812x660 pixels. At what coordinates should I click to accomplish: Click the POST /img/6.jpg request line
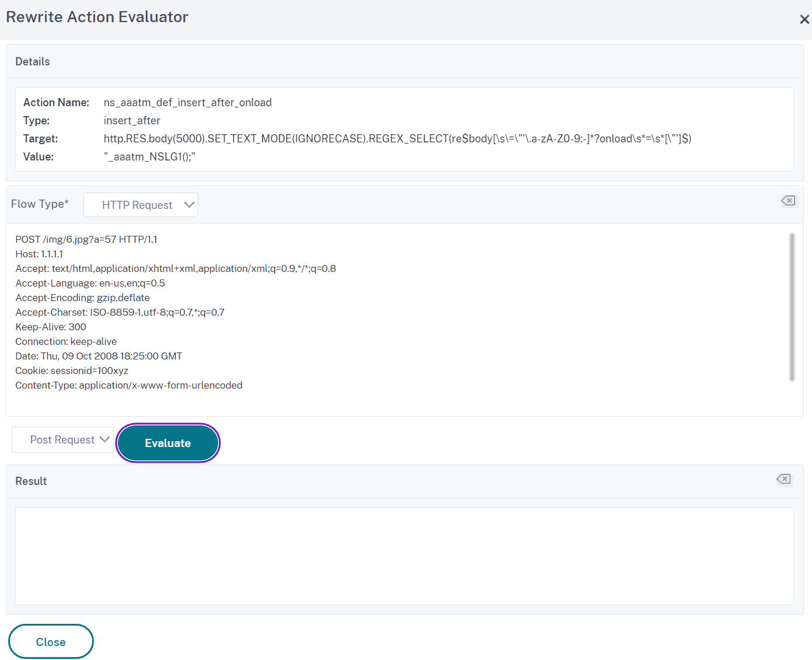coord(86,239)
